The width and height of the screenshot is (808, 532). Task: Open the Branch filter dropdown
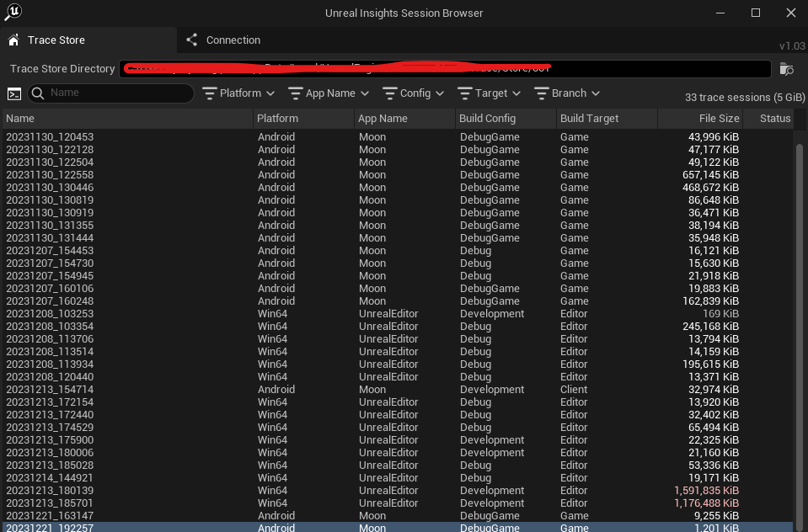(567, 93)
